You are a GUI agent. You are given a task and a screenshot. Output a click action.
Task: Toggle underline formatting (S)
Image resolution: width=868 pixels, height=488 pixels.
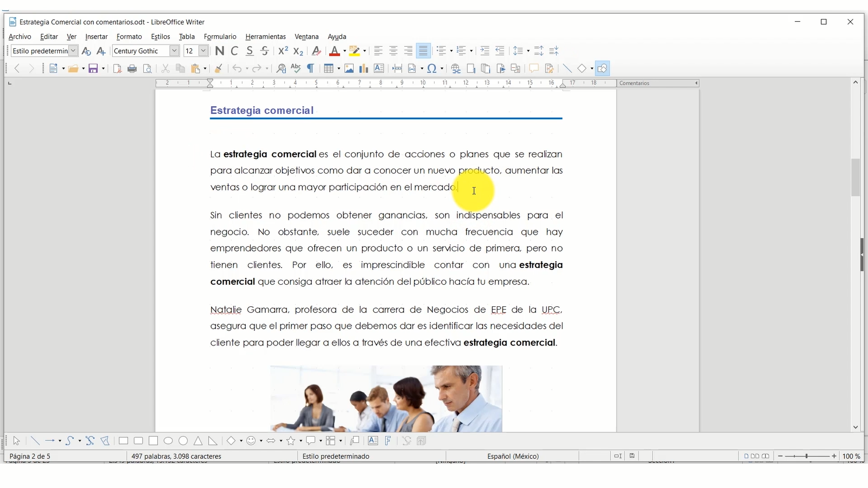[x=250, y=51]
